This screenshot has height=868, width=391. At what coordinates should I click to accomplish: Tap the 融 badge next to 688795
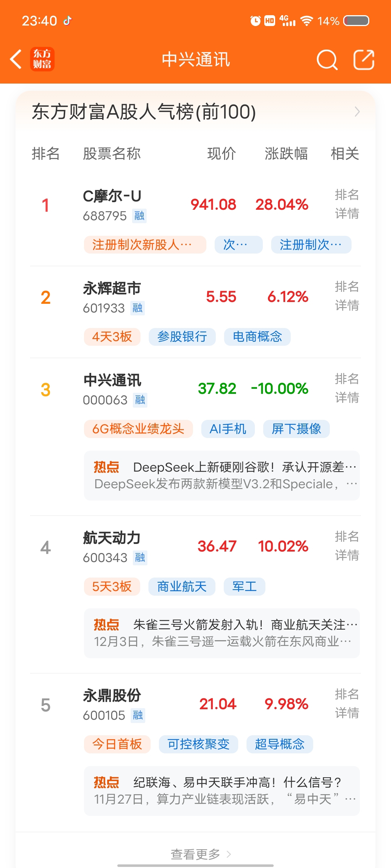tap(139, 216)
